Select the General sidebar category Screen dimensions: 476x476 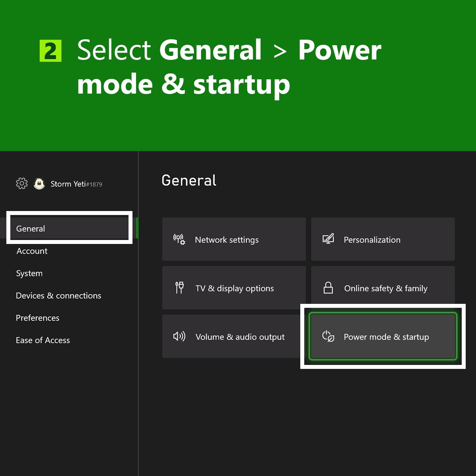[69, 228]
